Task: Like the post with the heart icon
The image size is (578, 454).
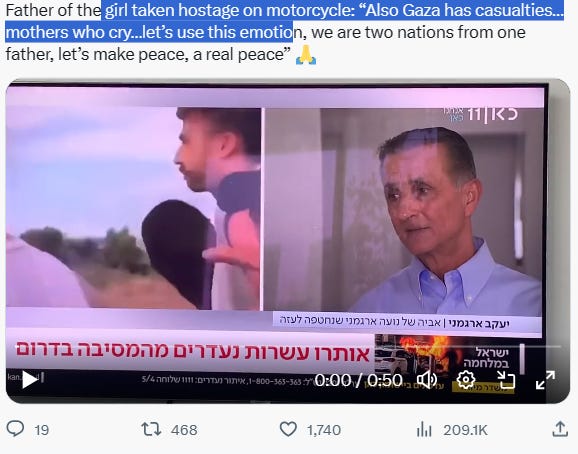Action: pyautogui.click(x=288, y=429)
